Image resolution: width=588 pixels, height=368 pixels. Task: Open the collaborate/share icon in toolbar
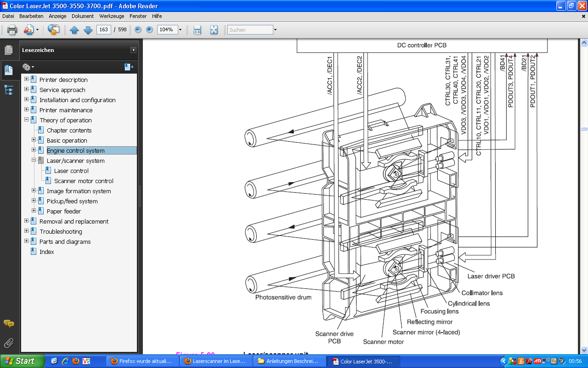(28, 30)
